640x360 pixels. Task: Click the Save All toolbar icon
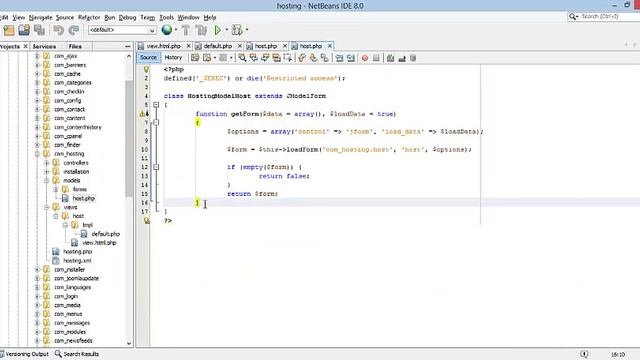tap(40, 30)
